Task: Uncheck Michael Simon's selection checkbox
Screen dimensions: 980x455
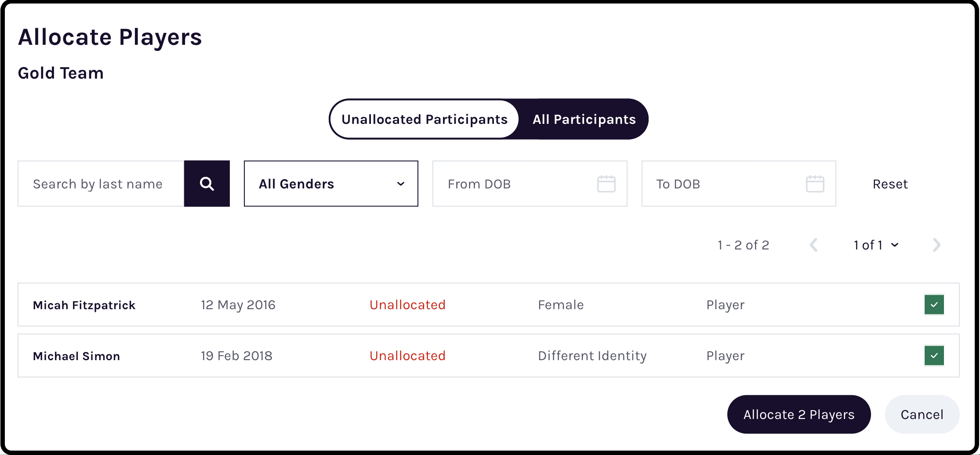Action: 934,356
